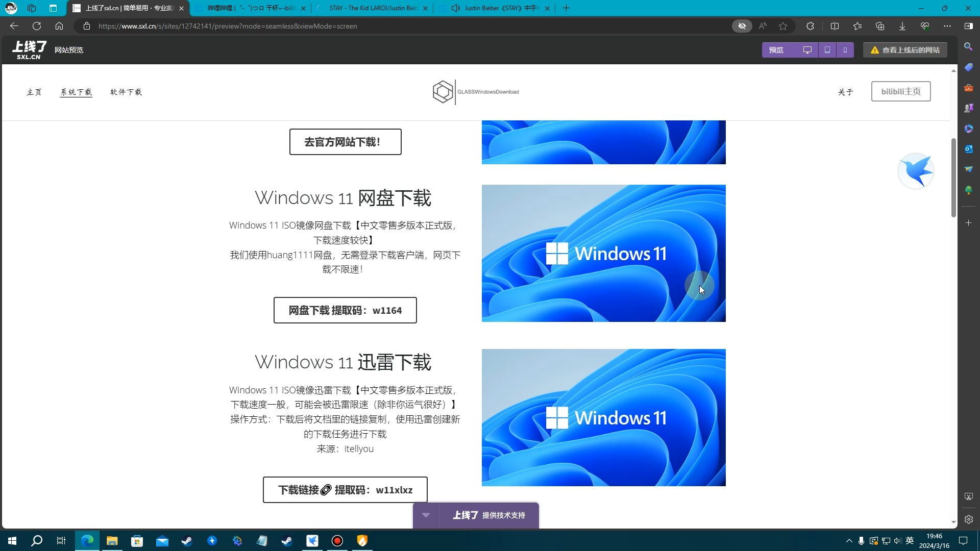This screenshot has height=551, width=980.
Task: Click the page scroll down arrow
Action: tap(953, 522)
